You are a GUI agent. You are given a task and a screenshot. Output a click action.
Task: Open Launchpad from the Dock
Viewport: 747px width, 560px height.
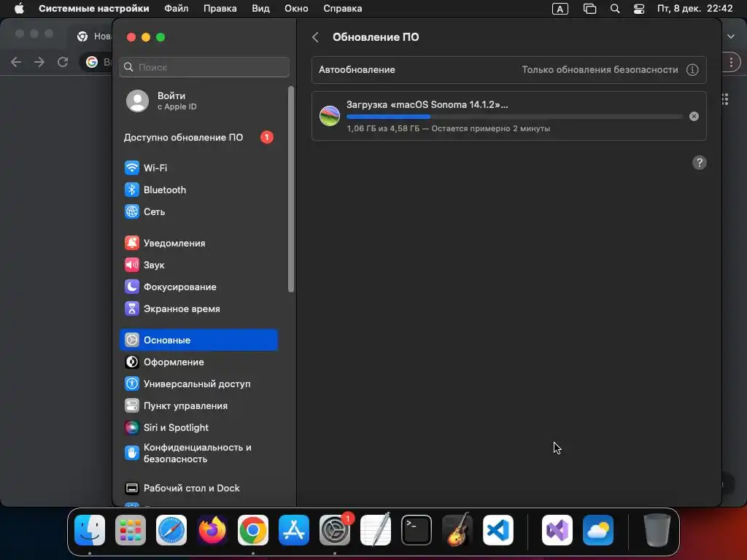131,530
